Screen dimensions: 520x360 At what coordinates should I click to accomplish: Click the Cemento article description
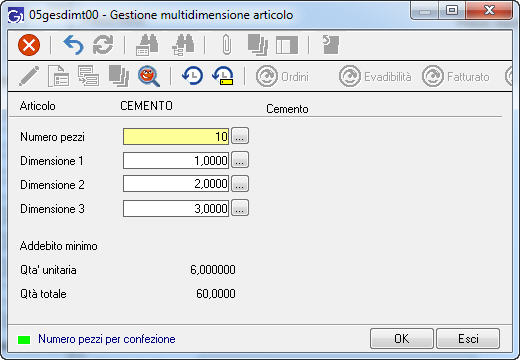pos(287,109)
